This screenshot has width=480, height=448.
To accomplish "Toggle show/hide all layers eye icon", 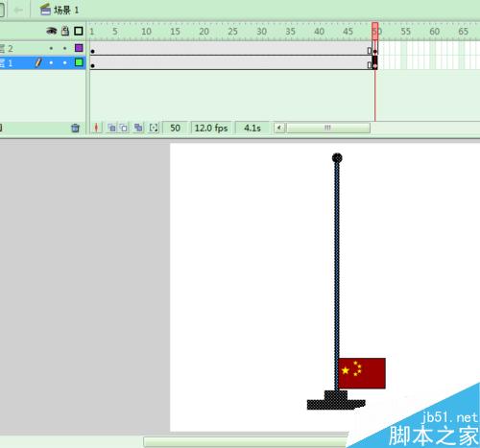I will [x=52, y=31].
